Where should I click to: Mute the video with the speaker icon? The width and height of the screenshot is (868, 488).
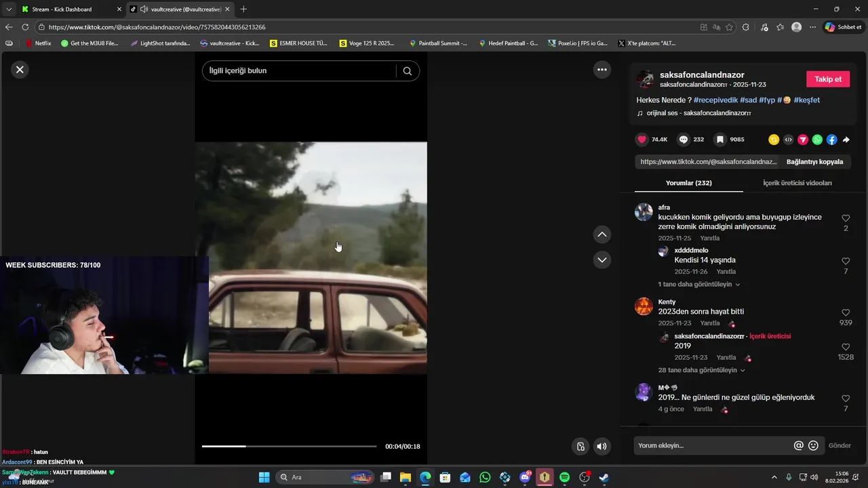(x=601, y=446)
